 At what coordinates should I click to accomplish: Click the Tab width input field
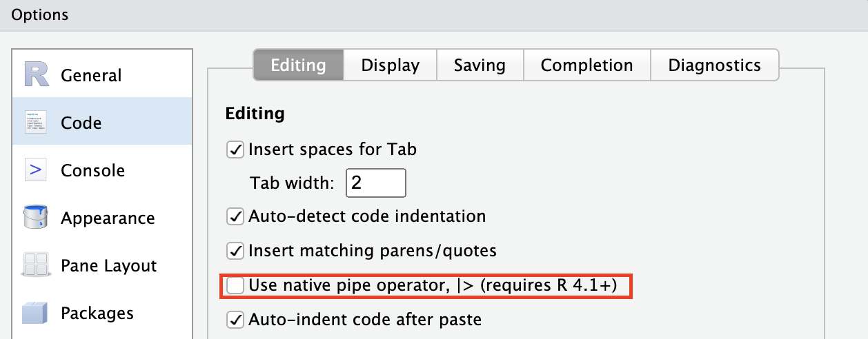pyautogui.click(x=376, y=183)
